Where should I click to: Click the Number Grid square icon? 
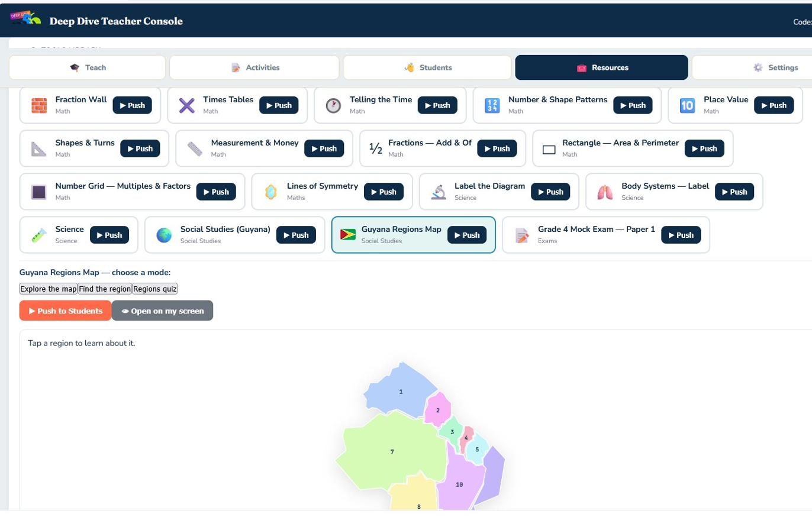coord(38,192)
